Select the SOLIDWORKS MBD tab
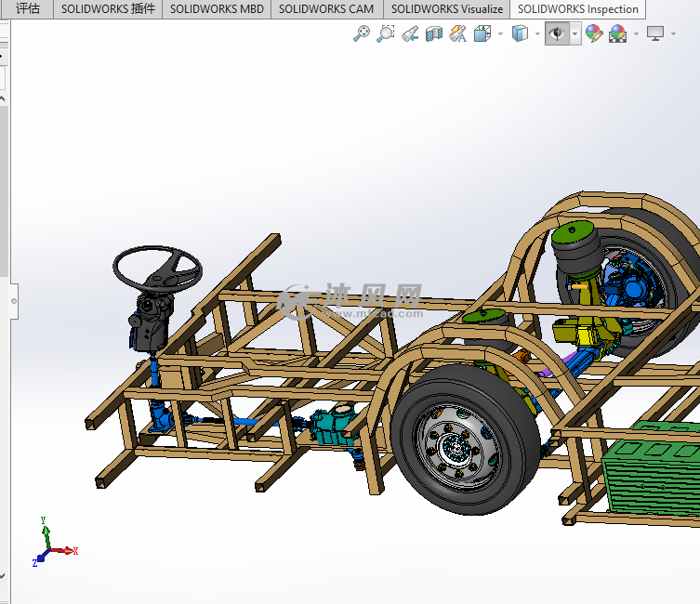This screenshot has width=700, height=604. tap(217, 9)
